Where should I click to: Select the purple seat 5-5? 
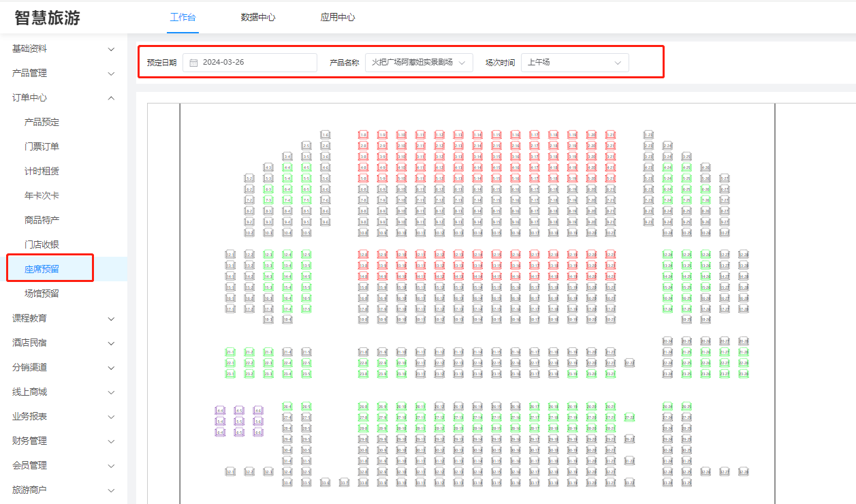click(x=239, y=422)
